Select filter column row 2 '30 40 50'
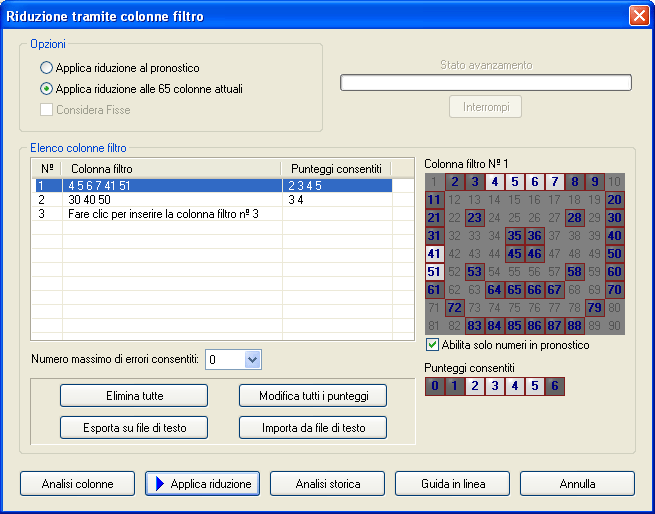This screenshot has width=655, height=514. coord(150,200)
